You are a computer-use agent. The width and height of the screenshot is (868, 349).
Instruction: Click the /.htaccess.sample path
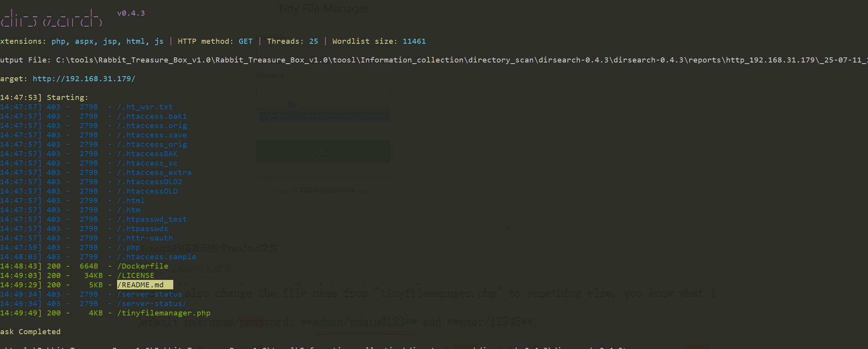click(x=157, y=257)
